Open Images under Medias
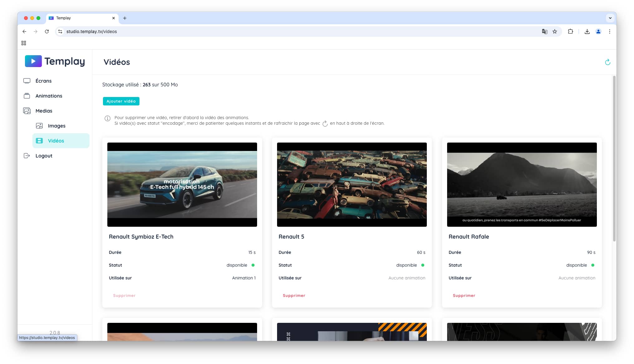This screenshot has width=634, height=364. pos(56,126)
